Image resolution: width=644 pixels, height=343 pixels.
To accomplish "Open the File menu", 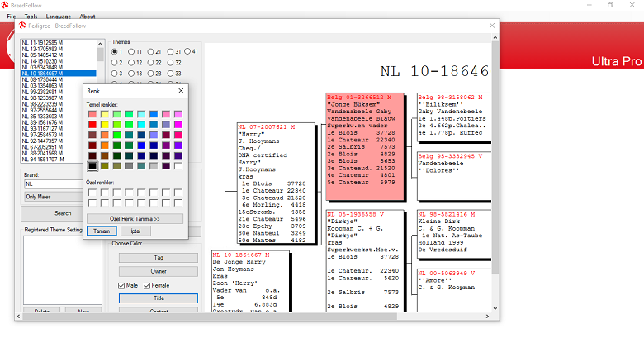I will (x=11, y=16).
